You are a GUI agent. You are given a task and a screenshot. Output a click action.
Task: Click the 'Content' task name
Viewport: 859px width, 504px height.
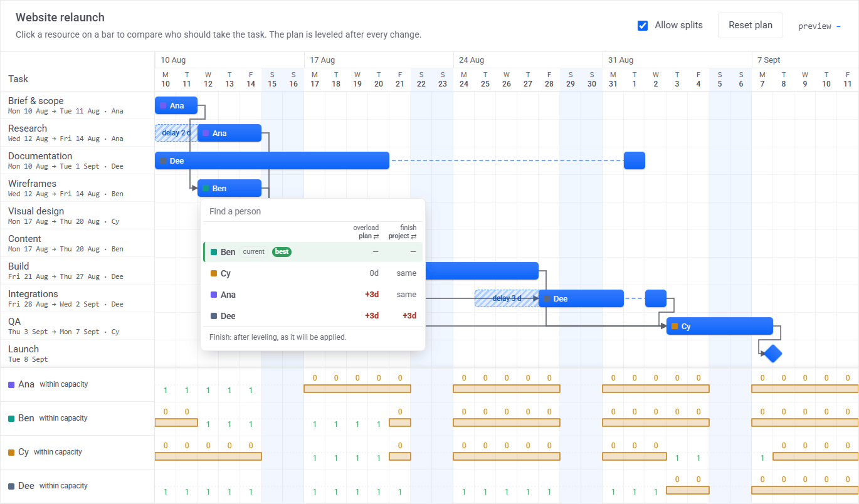click(24, 239)
